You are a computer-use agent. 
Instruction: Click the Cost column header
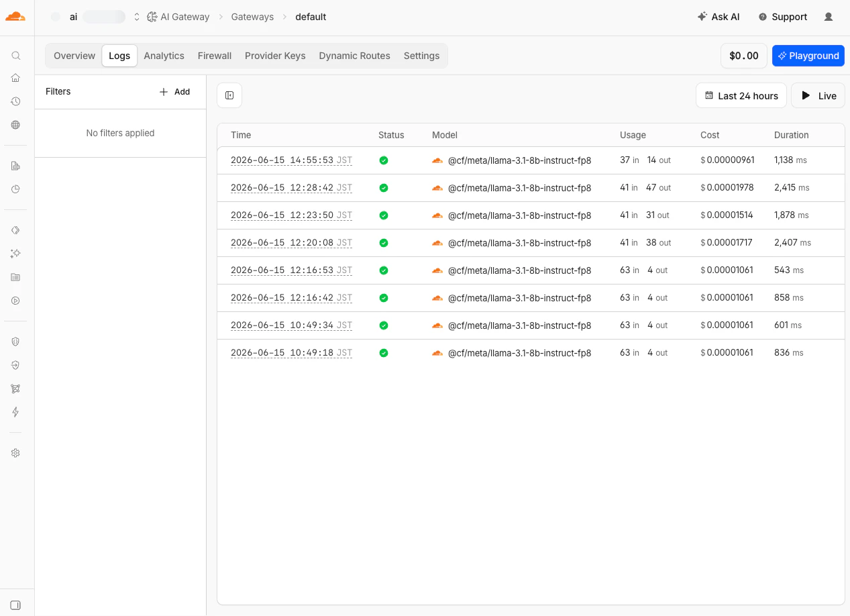(x=710, y=135)
